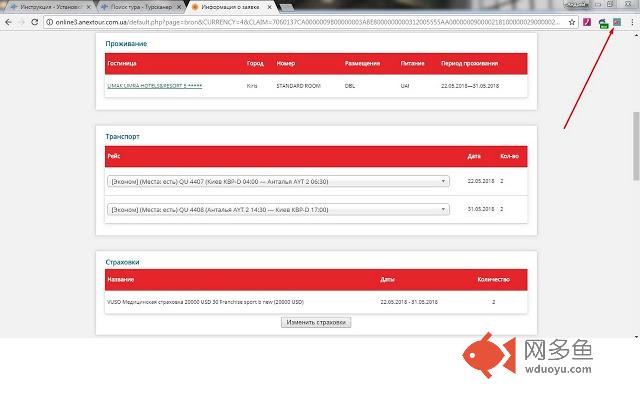Click the "Питание" column header
Screen dimensions: 640x400
point(412,63)
